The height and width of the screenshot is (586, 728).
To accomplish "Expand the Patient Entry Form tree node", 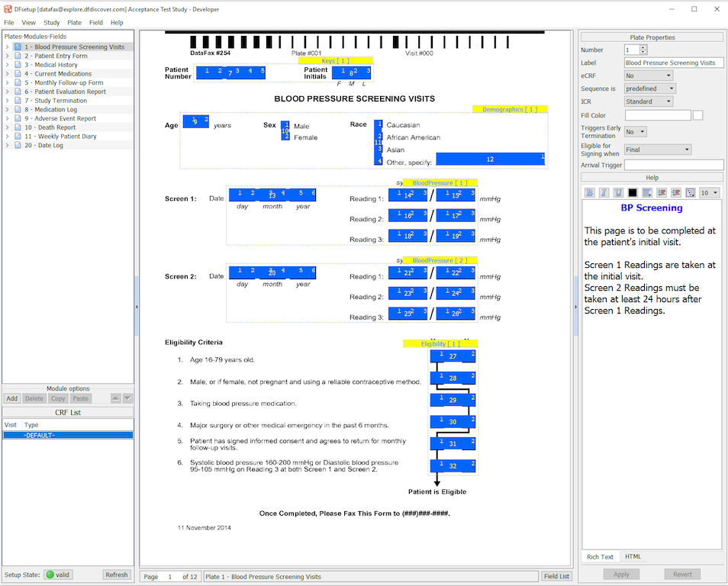I will click(8, 56).
